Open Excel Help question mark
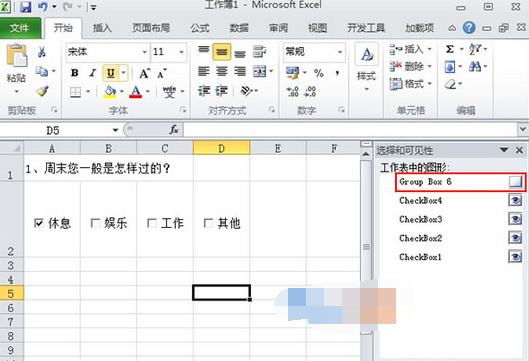Viewport: 529px width, 361px height. 469,28
